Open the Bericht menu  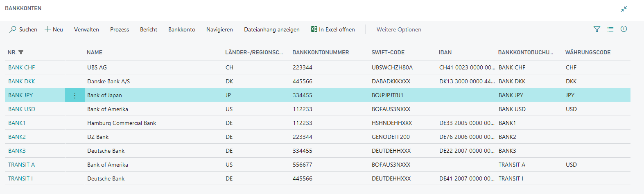149,29
